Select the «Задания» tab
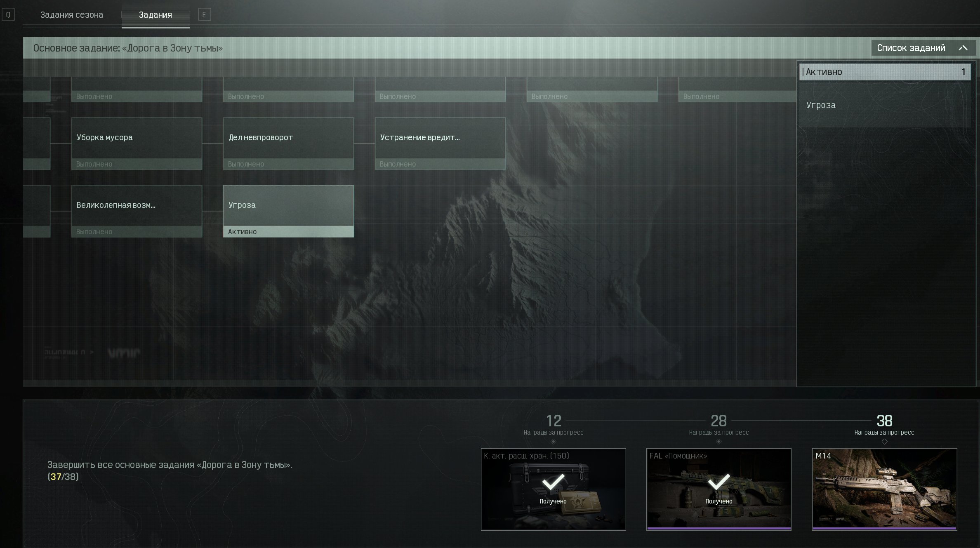980x548 pixels. tap(155, 15)
